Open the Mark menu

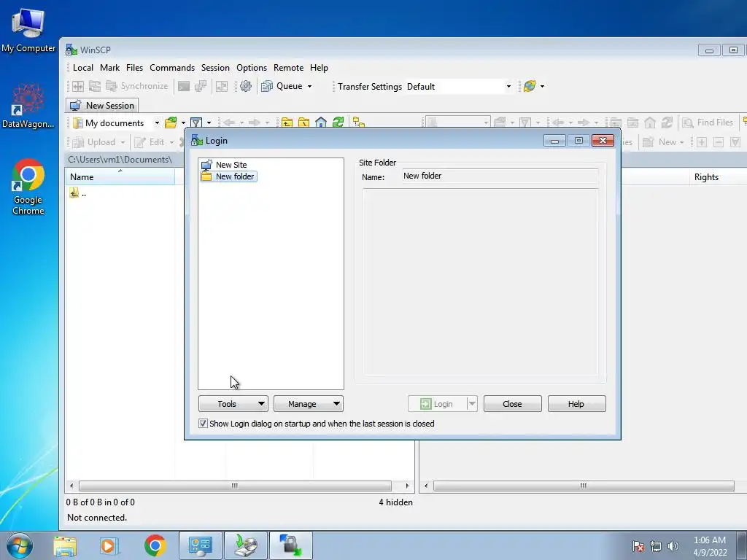(x=109, y=68)
